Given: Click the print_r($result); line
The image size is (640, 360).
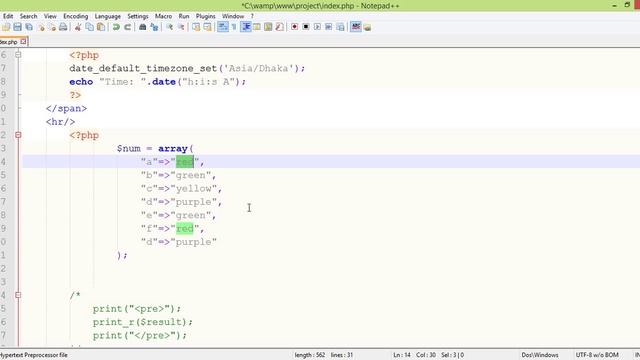Looking at the screenshot, I should (142, 322).
